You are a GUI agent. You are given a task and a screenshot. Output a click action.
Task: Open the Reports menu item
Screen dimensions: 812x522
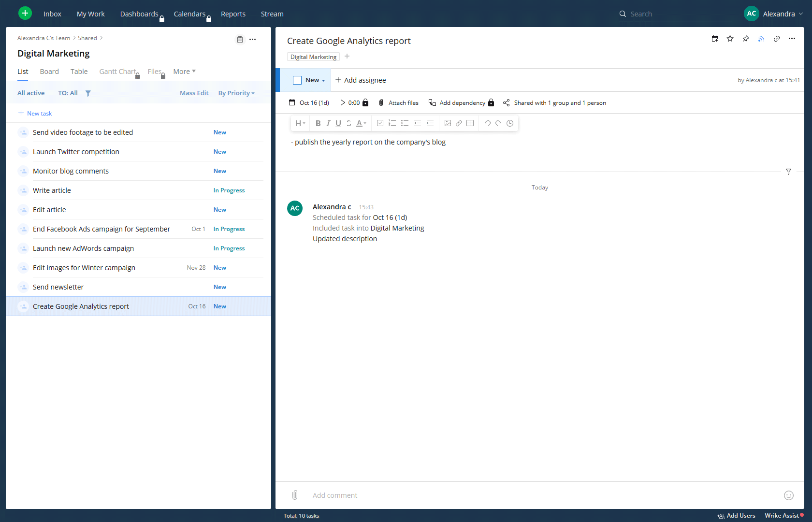233,14
